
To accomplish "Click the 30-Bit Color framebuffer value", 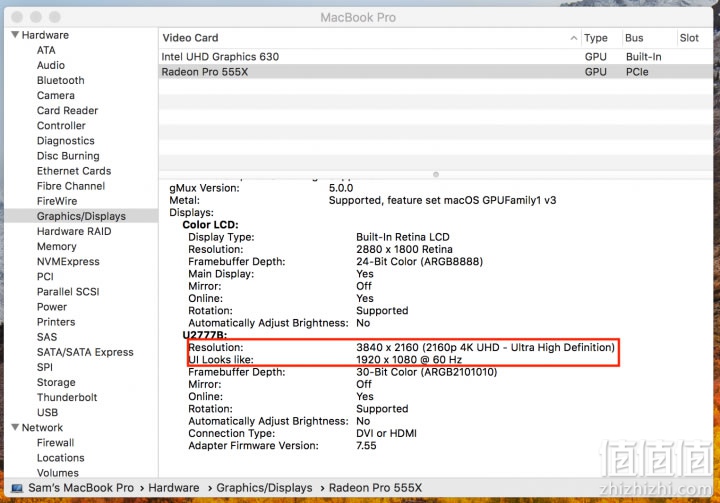I will pyautogui.click(x=427, y=372).
